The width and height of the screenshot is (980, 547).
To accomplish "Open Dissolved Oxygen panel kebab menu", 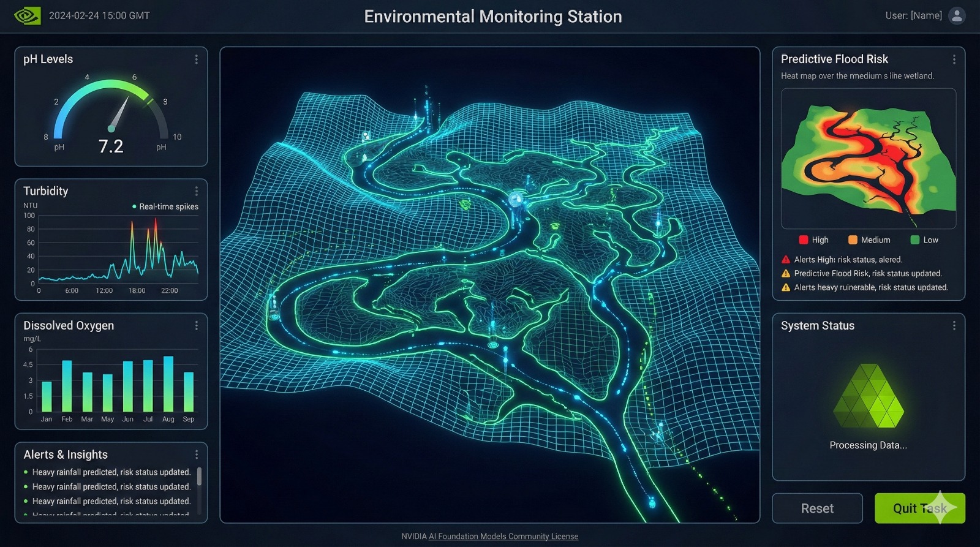I will pyautogui.click(x=196, y=325).
